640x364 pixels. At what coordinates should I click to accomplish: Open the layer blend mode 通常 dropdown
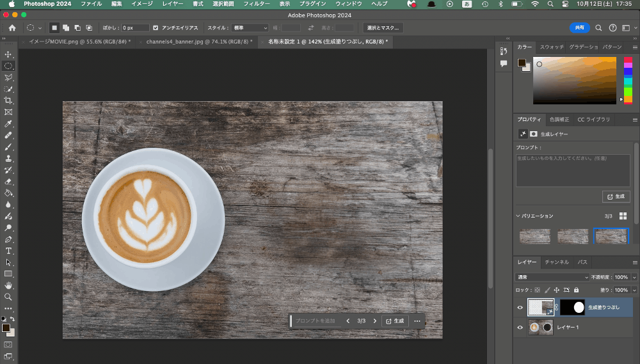pos(552,277)
